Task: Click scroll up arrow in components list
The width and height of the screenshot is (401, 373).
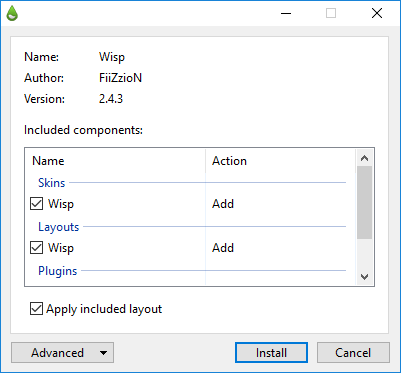Action: click(x=364, y=158)
